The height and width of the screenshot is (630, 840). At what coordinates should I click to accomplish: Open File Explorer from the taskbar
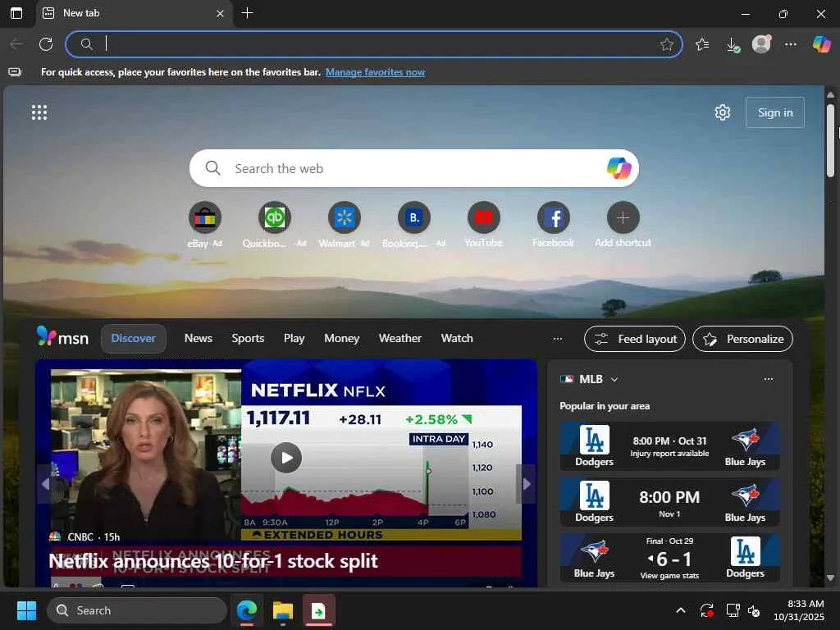tap(282, 610)
